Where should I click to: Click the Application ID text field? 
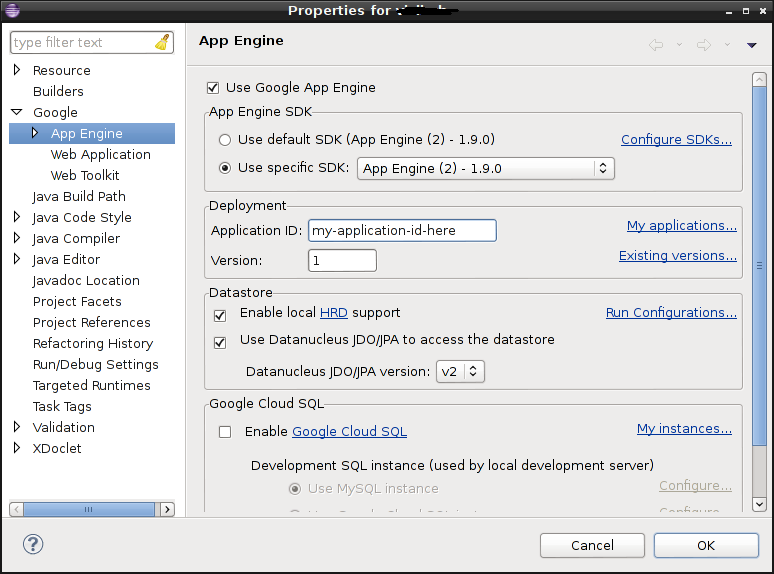(402, 230)
